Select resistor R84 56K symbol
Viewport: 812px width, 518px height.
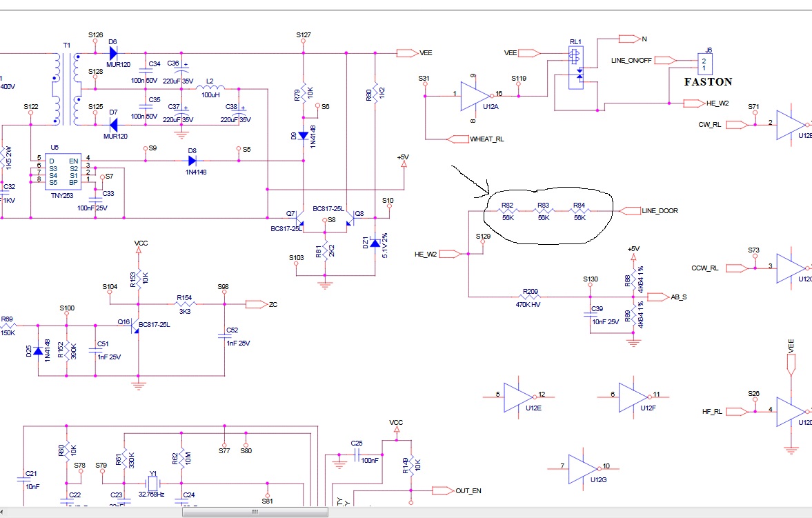click(x=579, y=211)
